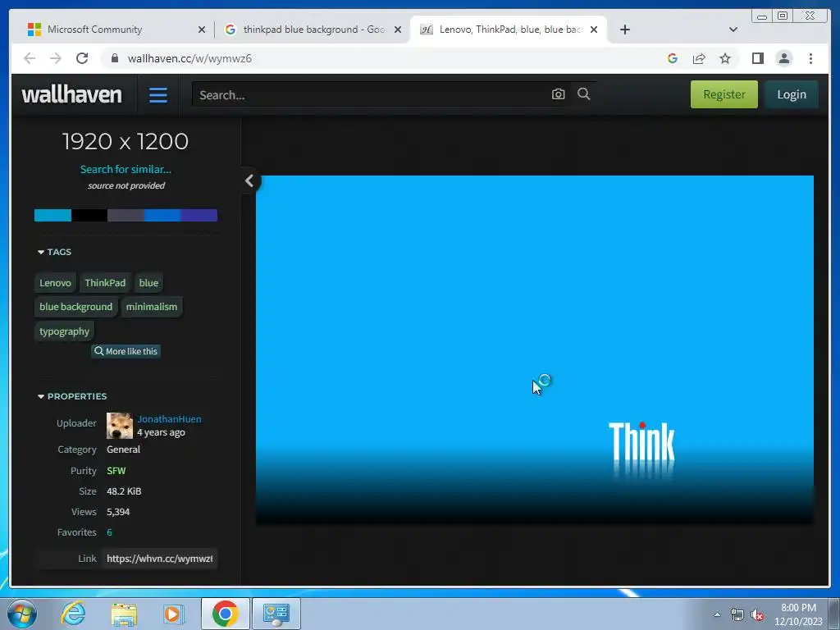The height and width of the screenshot is (630, 840).
Task: Open the tab search chevron
Action: [x=733, y=30]
